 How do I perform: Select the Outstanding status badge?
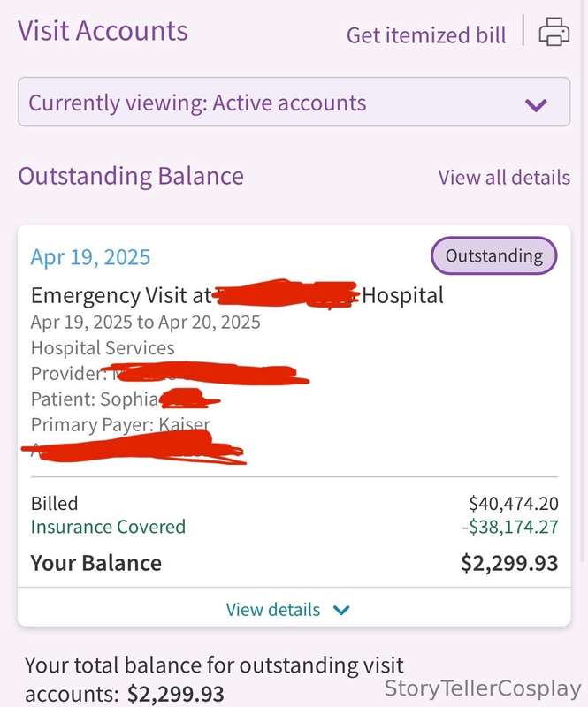coord(494,255)
